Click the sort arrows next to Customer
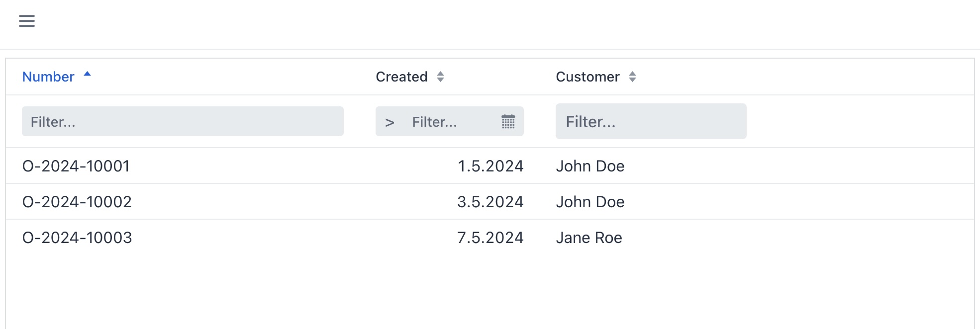The height and width of the screenshot is (329, 980). tap(632, 77)
